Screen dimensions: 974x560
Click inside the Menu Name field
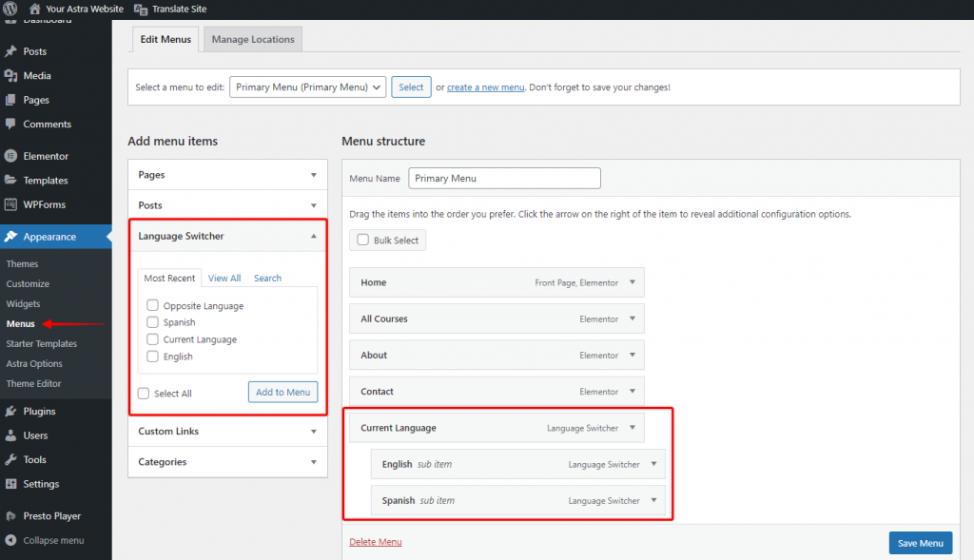[x=504, y=178]
